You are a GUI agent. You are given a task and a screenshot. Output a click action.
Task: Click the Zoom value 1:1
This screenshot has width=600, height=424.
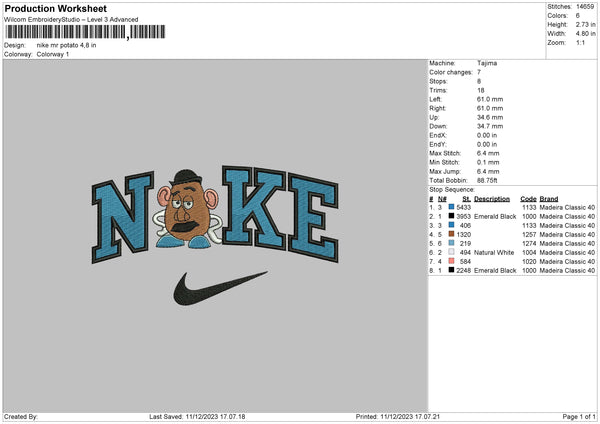[580, 42]
